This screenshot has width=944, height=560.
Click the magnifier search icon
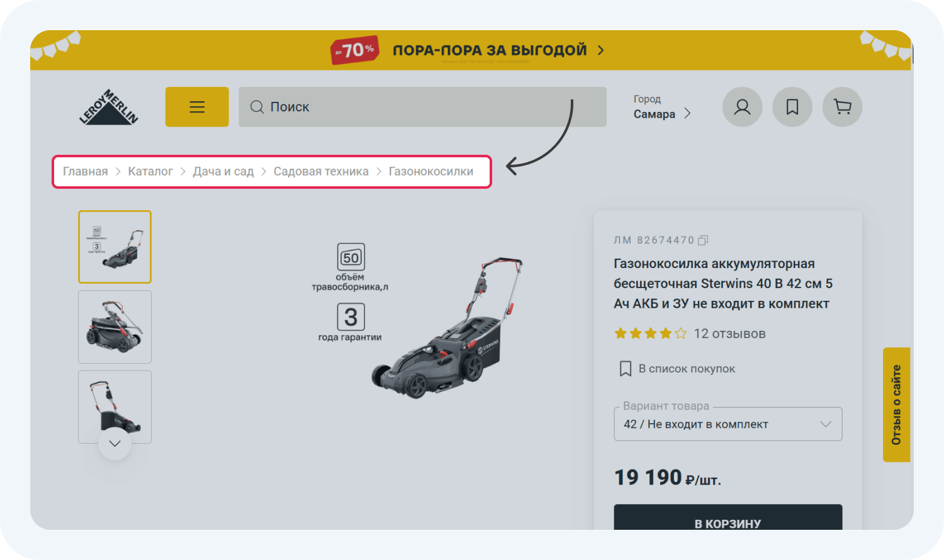pos(257,107)
